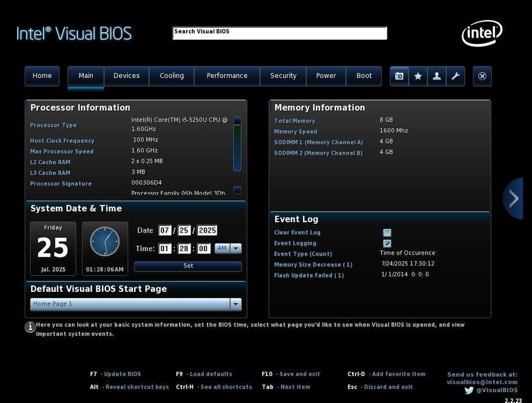Click SODIMM 2 (Memory Channel B)
Screen dimensions: 532x403
(318, 153)
